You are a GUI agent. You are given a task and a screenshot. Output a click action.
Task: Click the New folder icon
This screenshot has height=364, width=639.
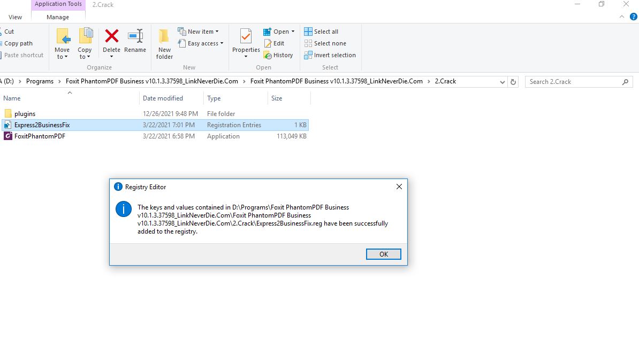point(164,37)
